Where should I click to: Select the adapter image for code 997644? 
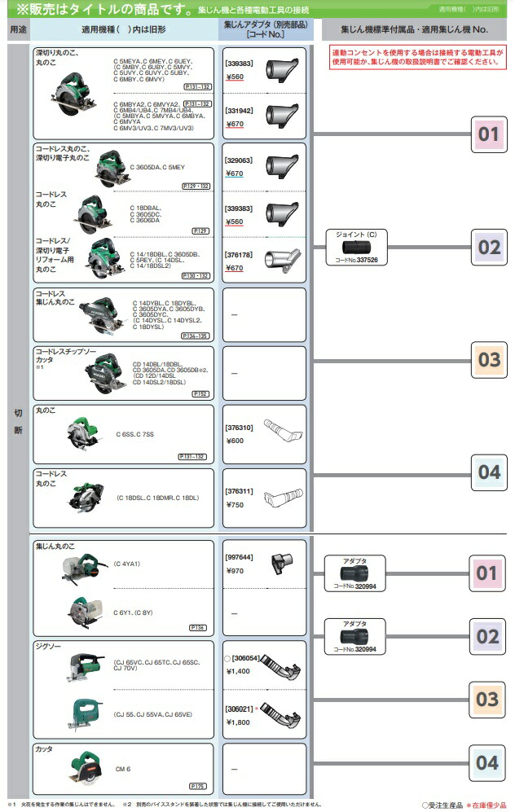tap(283, 562)
